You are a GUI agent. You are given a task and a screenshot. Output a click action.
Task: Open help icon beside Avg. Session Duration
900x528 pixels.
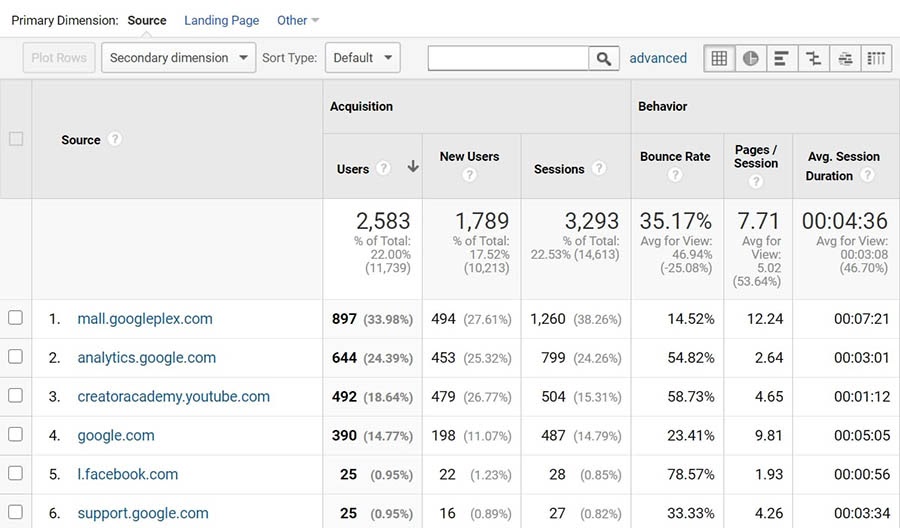[867, 174]
